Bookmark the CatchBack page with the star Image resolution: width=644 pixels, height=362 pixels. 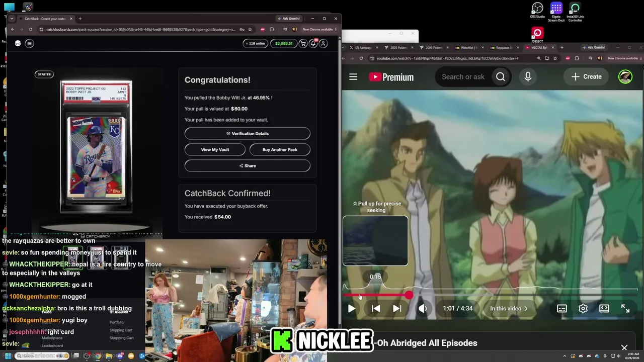(251, 29)
